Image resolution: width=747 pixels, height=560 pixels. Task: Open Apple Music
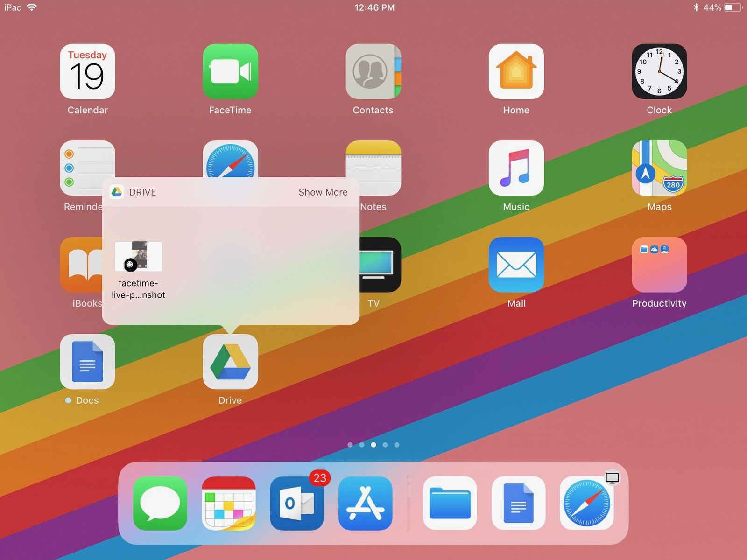[516, 169]
